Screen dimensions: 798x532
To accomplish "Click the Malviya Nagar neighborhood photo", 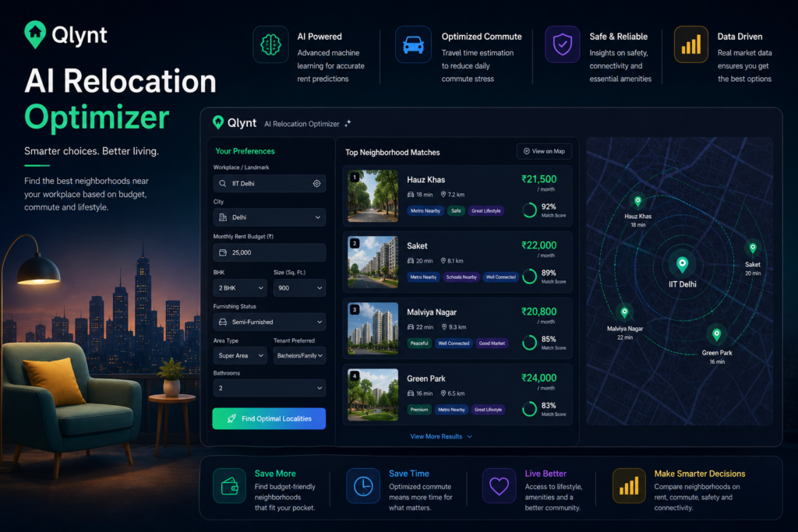I will 373,329.
